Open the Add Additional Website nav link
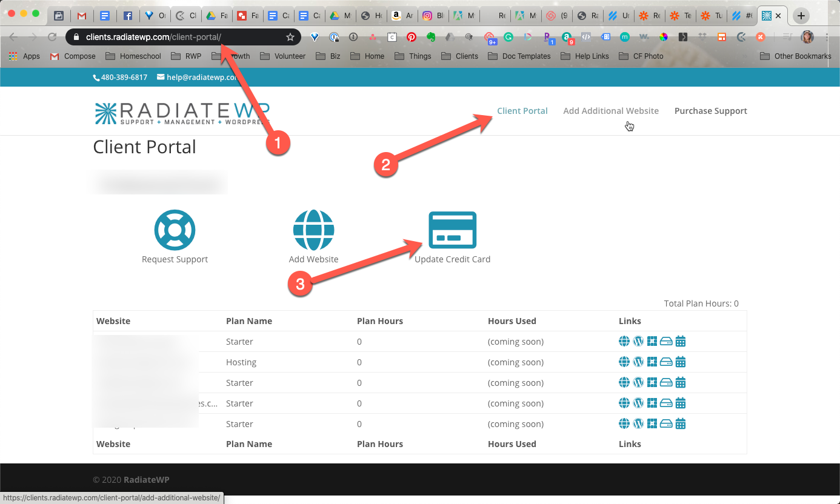The height and width of the screenshot is (504, 840). (611, 111)
